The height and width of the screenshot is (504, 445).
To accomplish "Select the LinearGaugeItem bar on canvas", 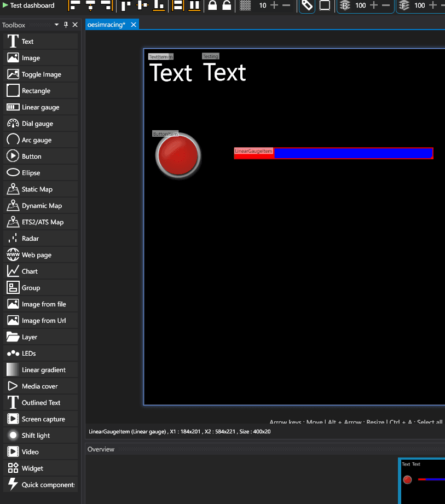I will (333, 153).
